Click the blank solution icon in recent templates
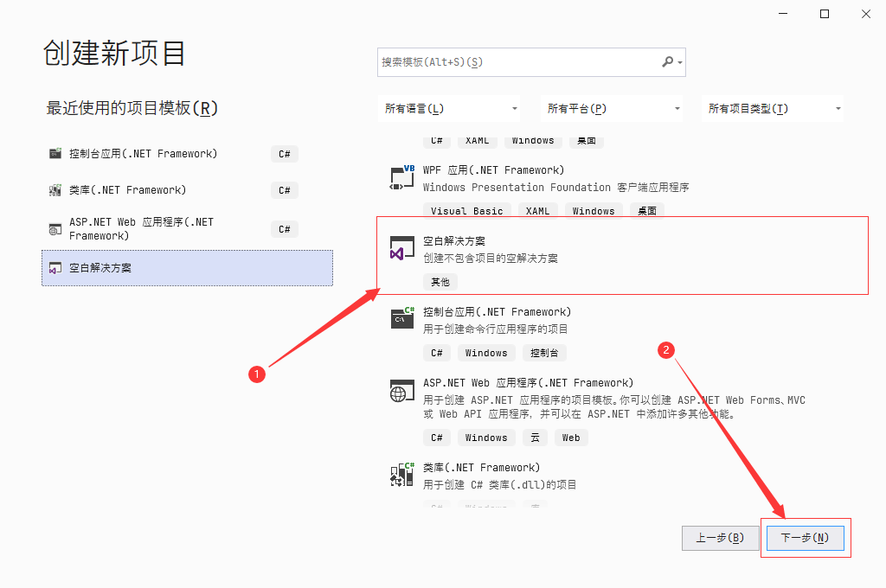The image size is (886, 588). tap(55, 268)
